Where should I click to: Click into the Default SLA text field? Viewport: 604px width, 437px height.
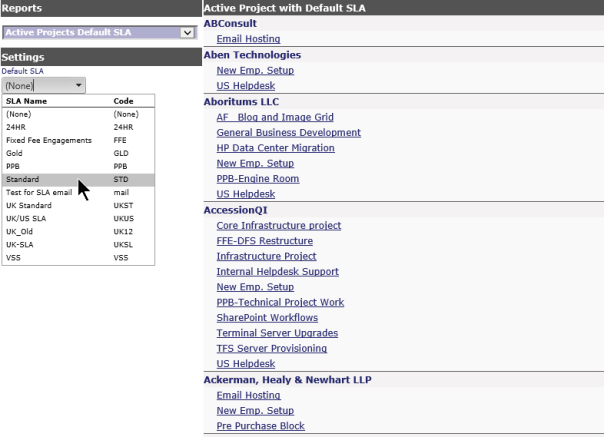38,86
